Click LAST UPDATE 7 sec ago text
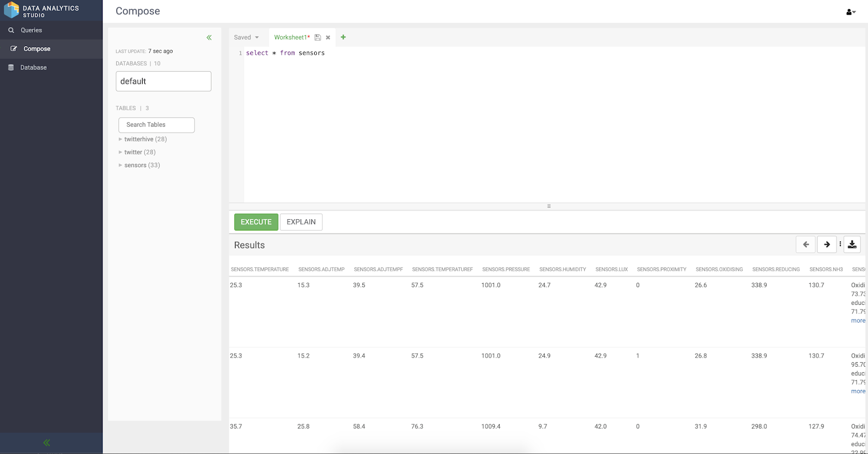This screenshot has height=454, width=868. pyautogui.click(x=144, y=52)
